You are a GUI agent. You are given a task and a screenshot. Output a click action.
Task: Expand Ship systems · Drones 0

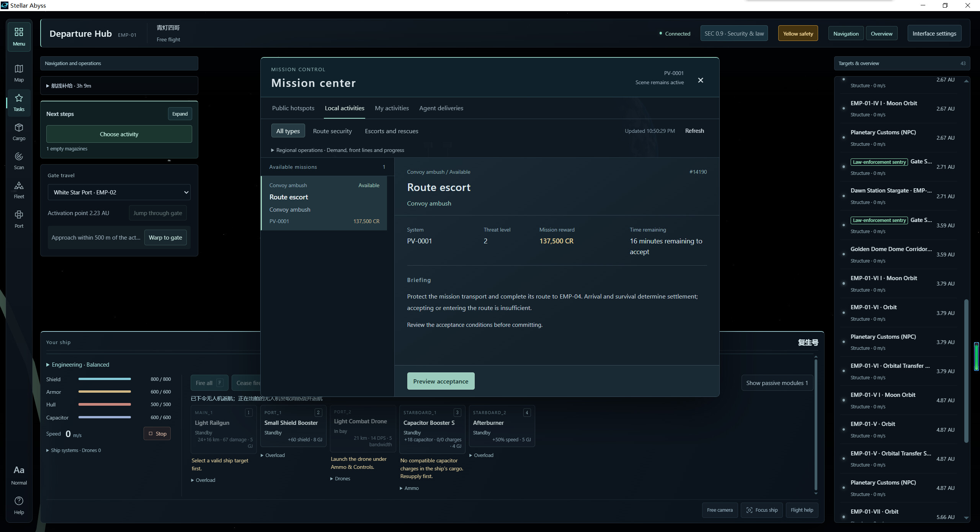[73, 450]
